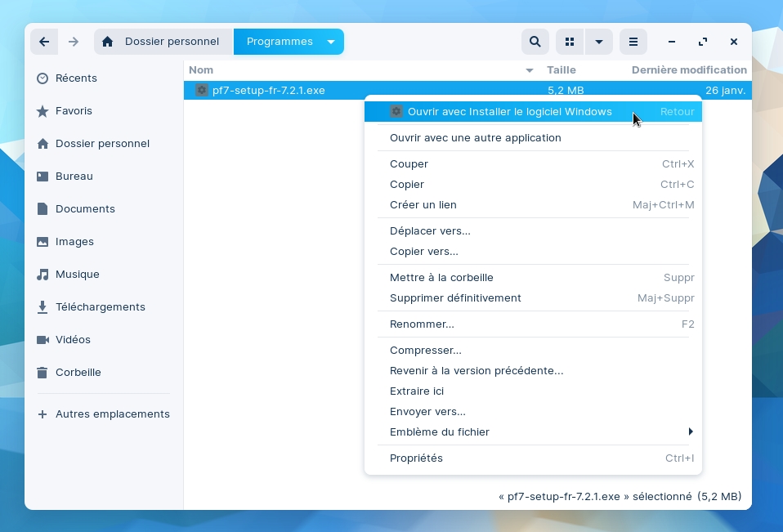Click the back navigation arrow
This screenshot has height=532, width=783.
44,42
